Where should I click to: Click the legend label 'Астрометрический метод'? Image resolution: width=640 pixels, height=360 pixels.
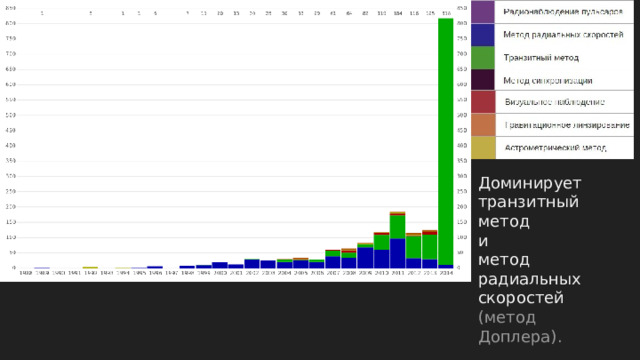coord(556,148)
